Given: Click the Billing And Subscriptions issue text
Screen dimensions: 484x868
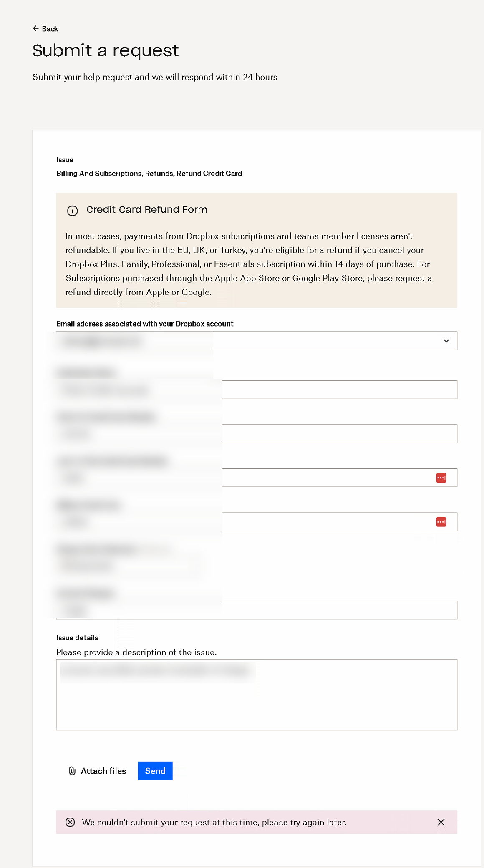Looking at the screenshot, I should 149,174.
